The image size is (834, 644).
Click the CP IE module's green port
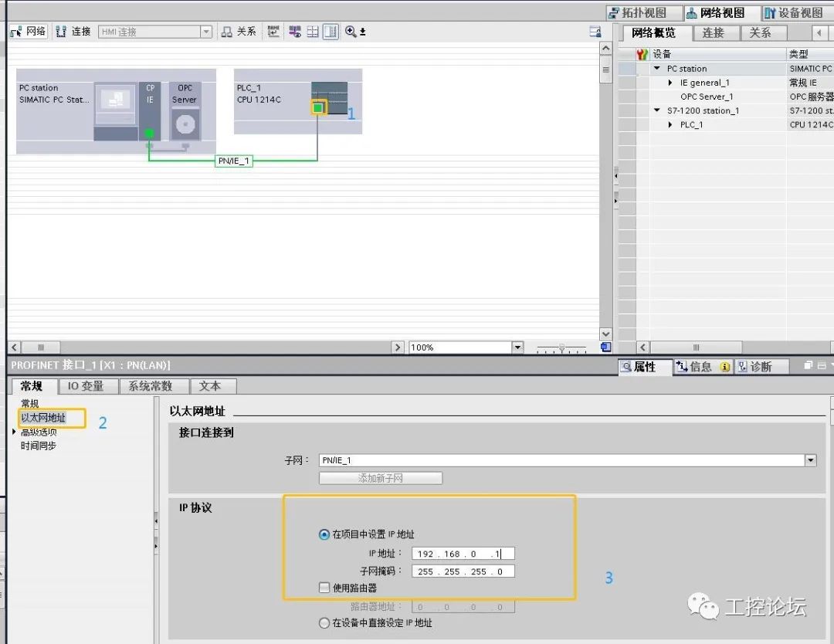[150, 133]
